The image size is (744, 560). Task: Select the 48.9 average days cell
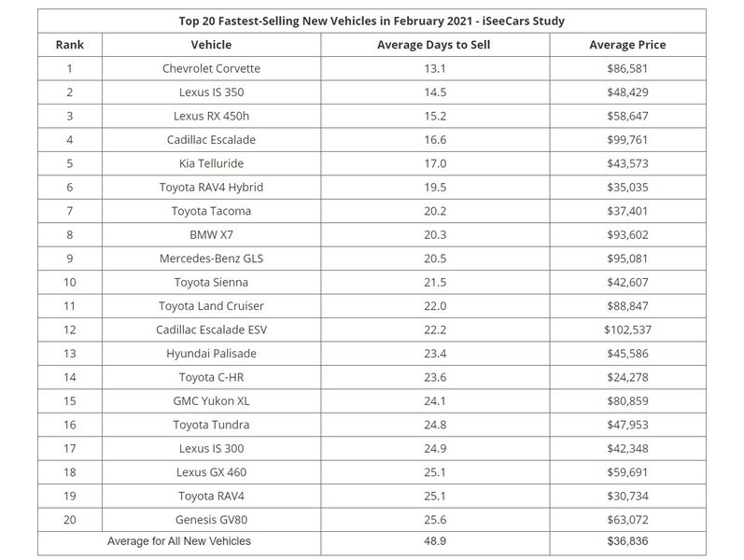[435, 541]
